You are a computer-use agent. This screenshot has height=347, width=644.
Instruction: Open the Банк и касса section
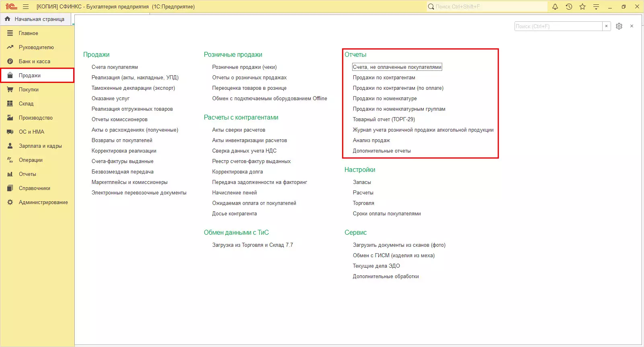click(37, 61)
